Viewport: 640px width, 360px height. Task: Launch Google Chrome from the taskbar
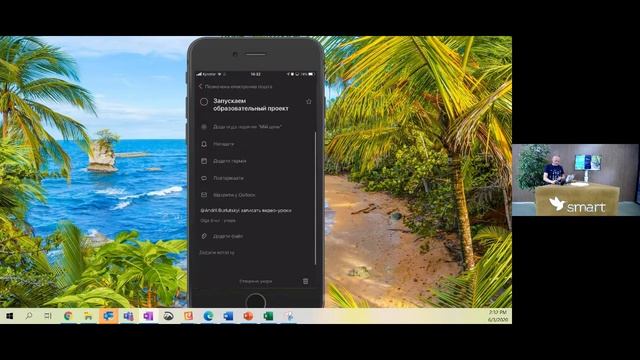point(68,316)
